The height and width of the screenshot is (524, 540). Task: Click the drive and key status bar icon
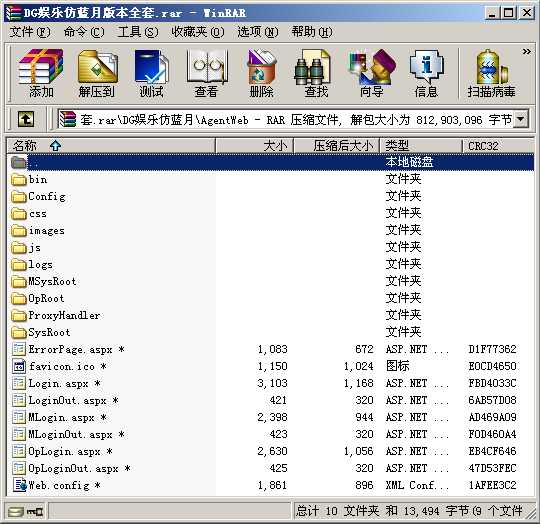tap(26, 511)
